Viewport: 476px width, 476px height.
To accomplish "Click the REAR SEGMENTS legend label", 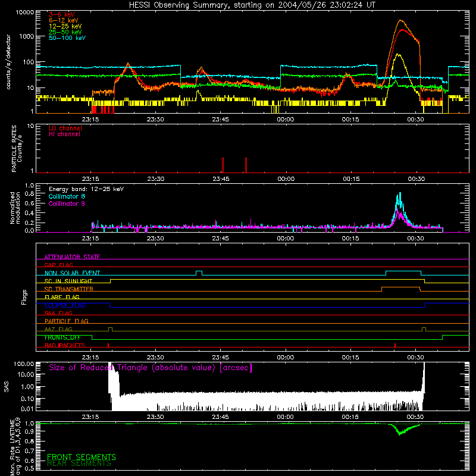I will [79, 464].
